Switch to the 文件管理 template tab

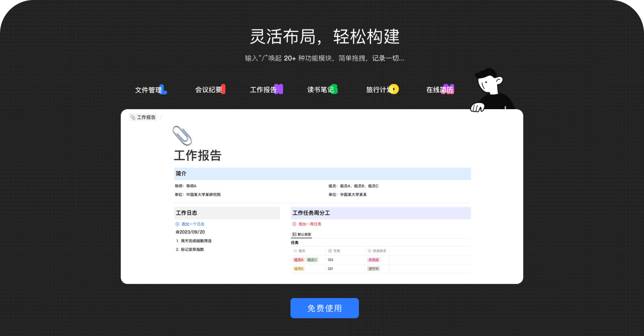coord(150,90)
